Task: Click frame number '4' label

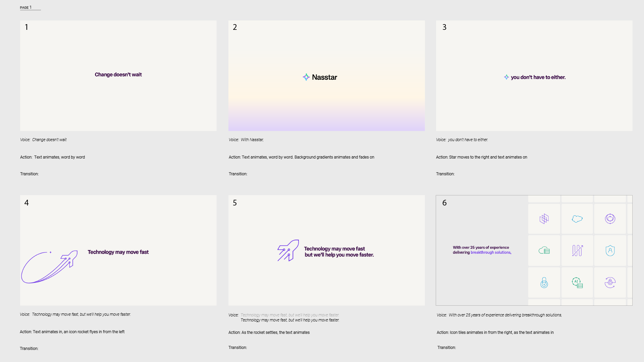Action: [26, 203]
